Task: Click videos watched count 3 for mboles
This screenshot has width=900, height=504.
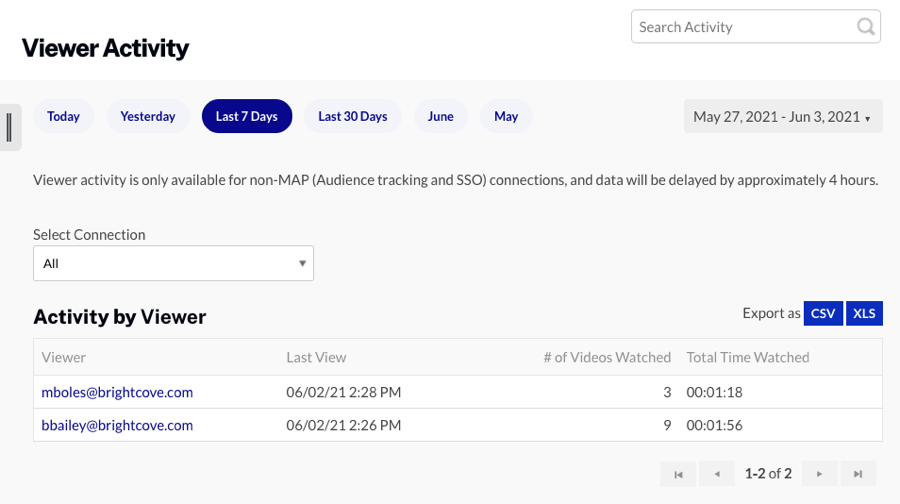Action: (667, 392)
